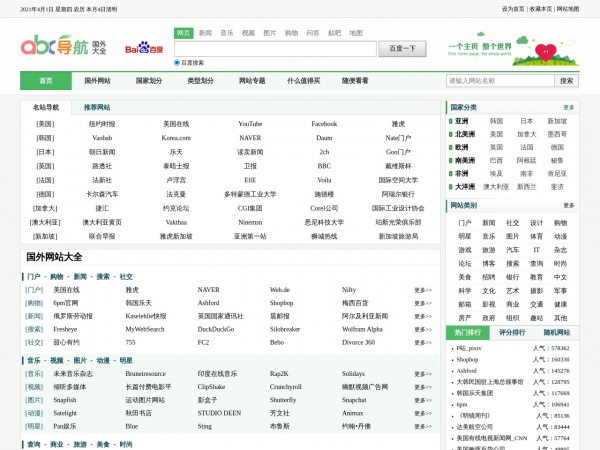Viewport: 600px width, 450px height.
Task: Open the 欧洲 continent category
Action: [x=461, y=147]
